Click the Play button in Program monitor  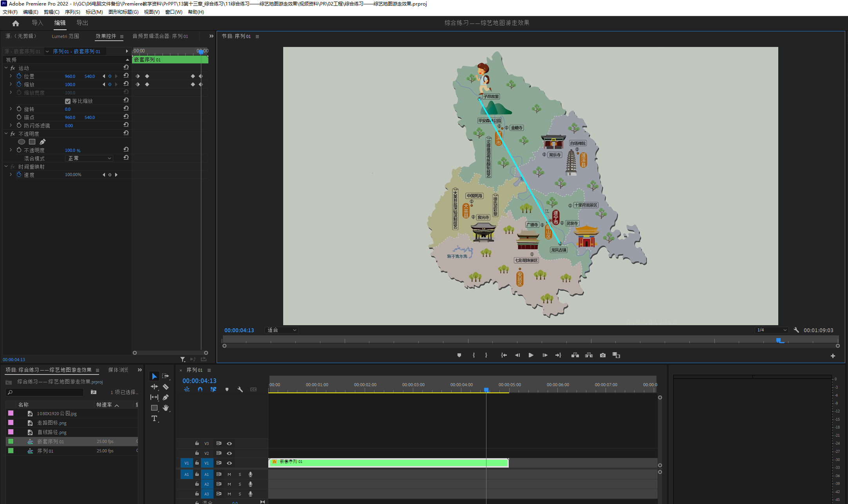(531, 355)
